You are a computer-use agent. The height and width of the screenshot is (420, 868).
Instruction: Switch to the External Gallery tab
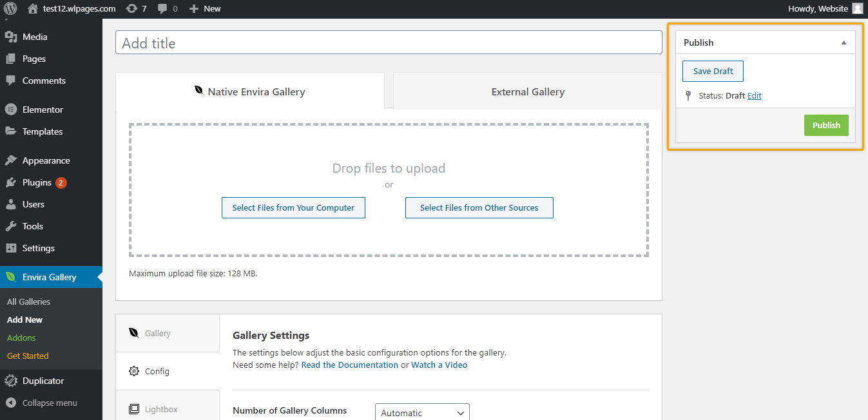click(x=528, y=91)
